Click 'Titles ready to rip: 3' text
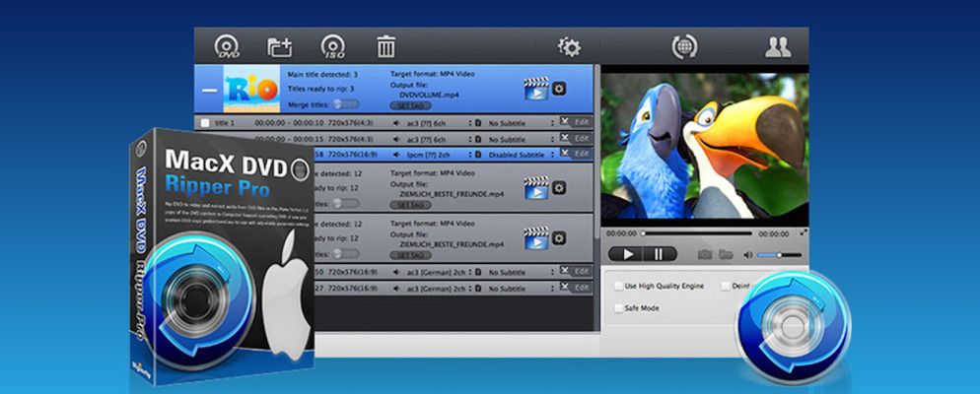 point(322,90)
